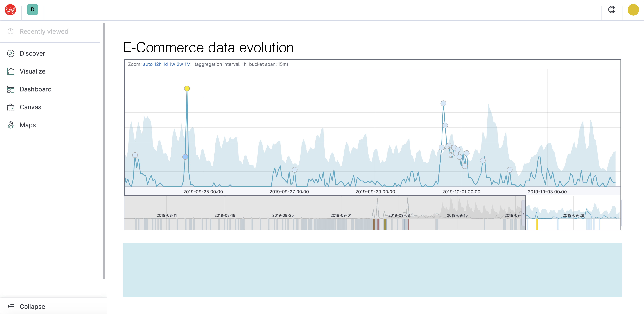Set chart zoom to 2w
644x314 pixels.
point(180,64)
